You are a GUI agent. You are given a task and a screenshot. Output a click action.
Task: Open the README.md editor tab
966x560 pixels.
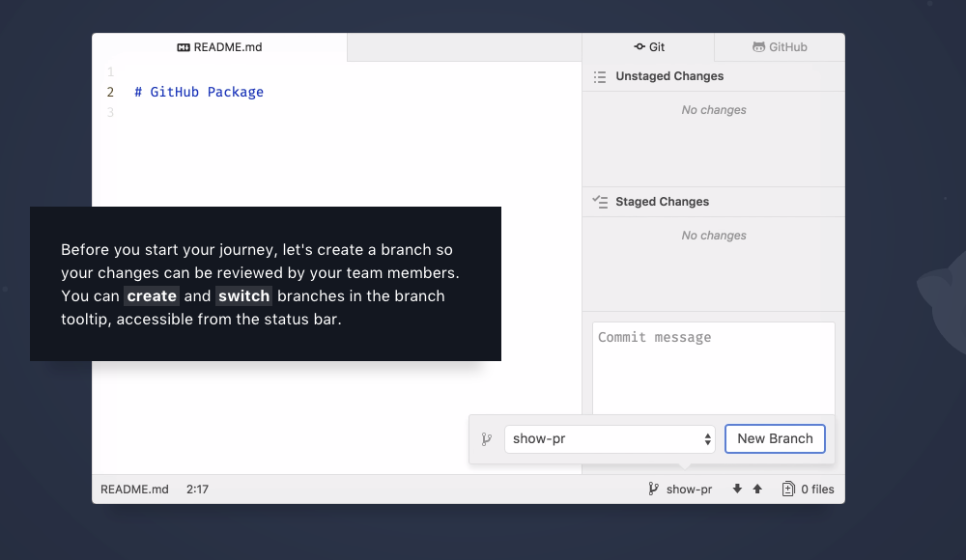pos(219,46)
